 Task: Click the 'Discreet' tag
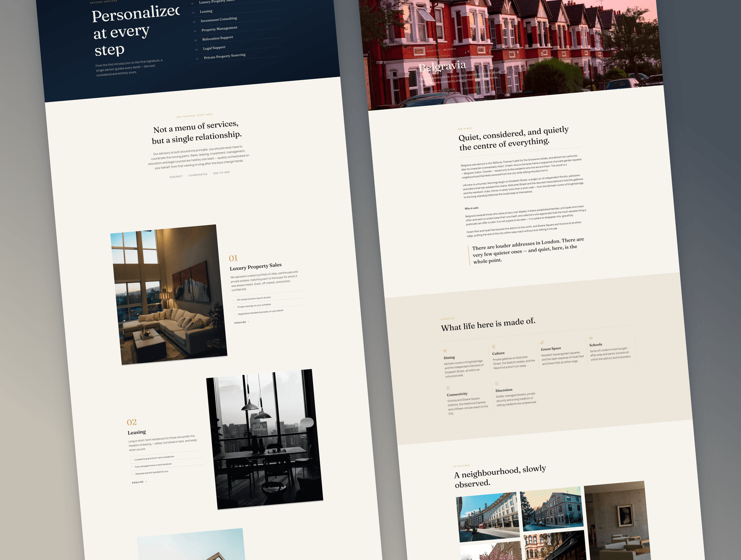[176, 177]
